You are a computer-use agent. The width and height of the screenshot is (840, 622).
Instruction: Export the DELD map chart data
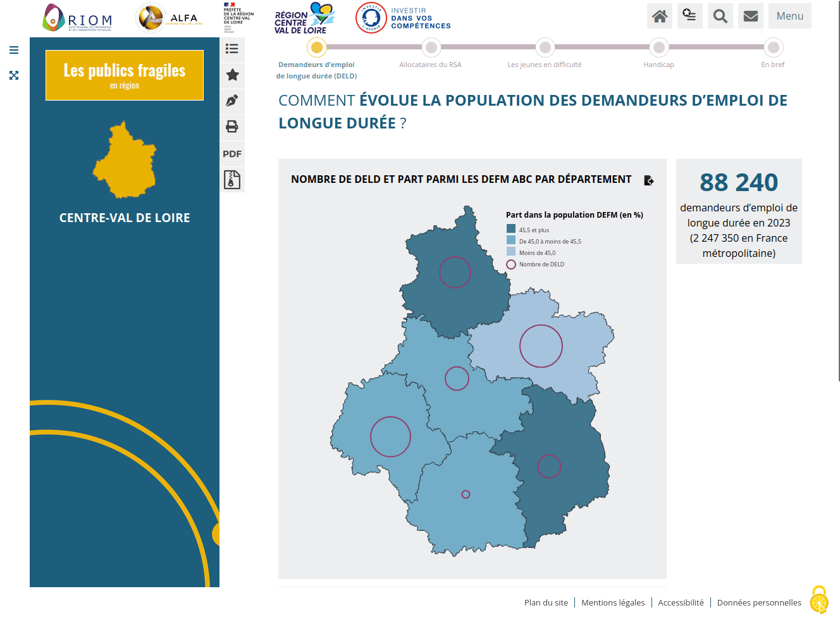(x=648, y=180)
